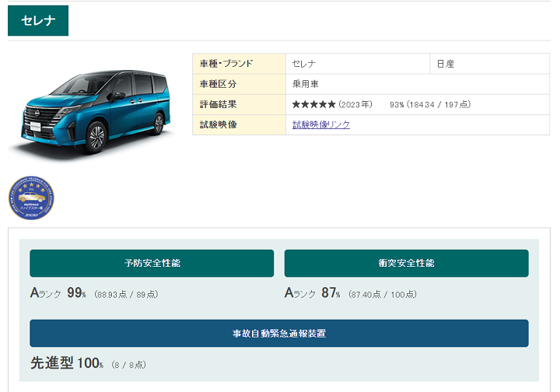Click the 車種・ブランド header cell

[239, 64]
